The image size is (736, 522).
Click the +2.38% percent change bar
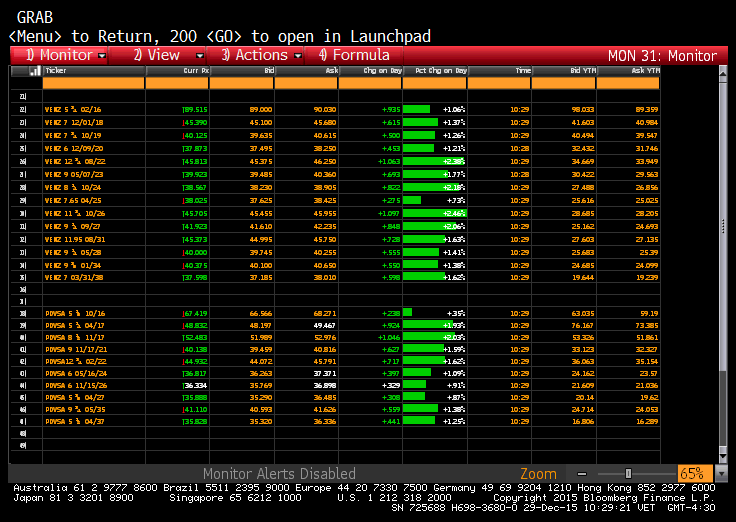[434, 161]
